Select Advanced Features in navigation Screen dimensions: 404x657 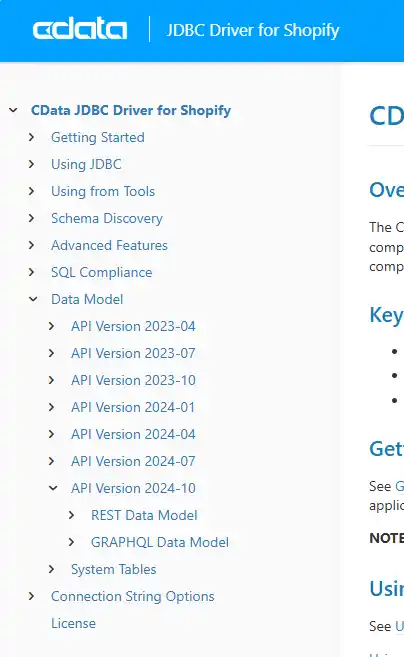click(109, 245)
